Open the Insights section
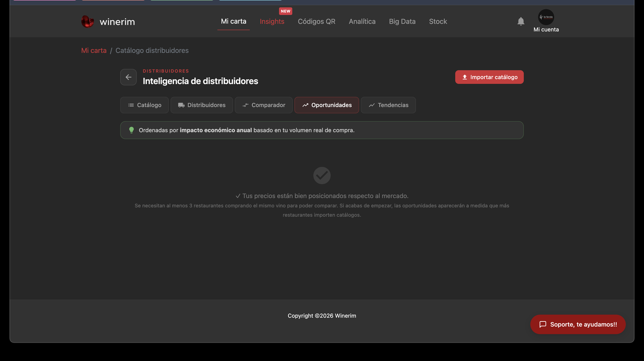Viewport: 644px width, 361px height. (x=272, y=21)
